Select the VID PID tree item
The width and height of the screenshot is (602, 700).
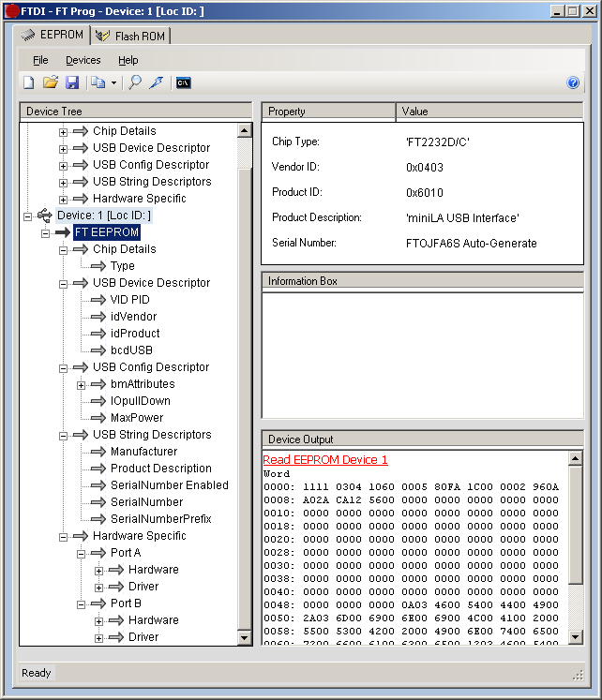(x=130, y=300)
